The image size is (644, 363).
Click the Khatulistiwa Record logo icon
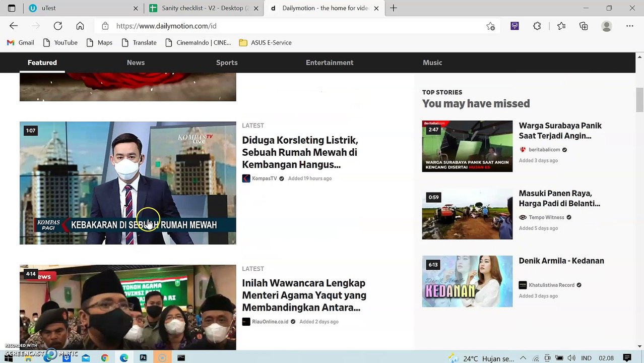[523, 285]
